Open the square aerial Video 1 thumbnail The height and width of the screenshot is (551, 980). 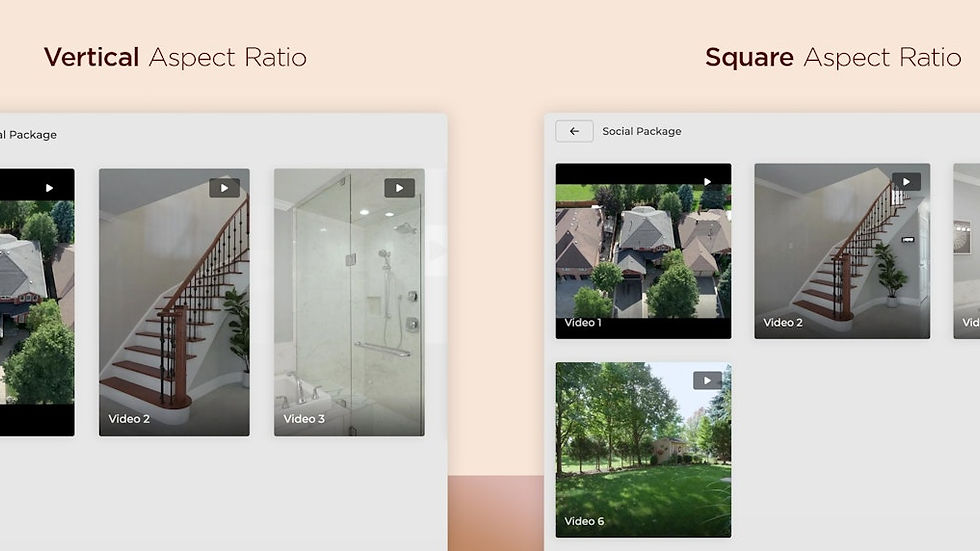(643, 251)
